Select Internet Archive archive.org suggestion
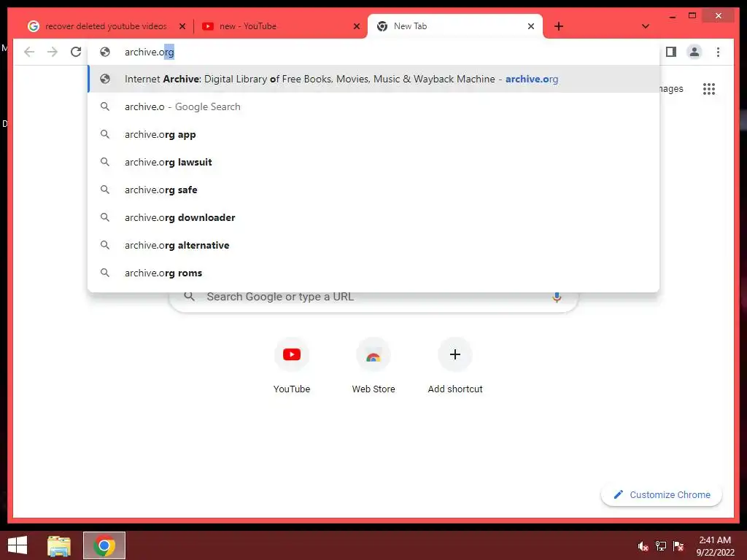747x560 pixels. point(373,79)
